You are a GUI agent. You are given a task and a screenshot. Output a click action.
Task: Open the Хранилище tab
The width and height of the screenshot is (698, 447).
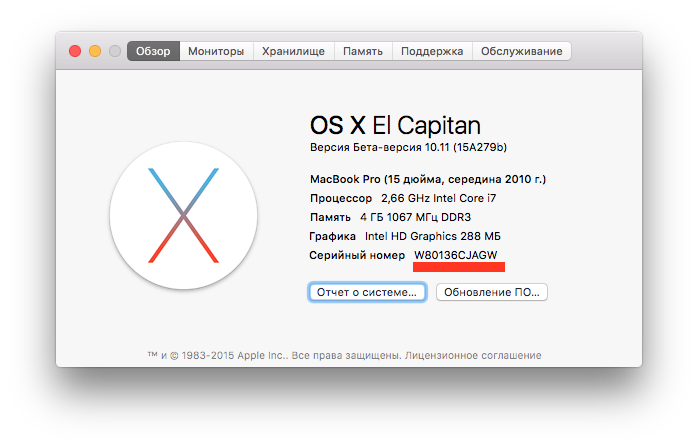pyautogui.click(x=293, y=51)
